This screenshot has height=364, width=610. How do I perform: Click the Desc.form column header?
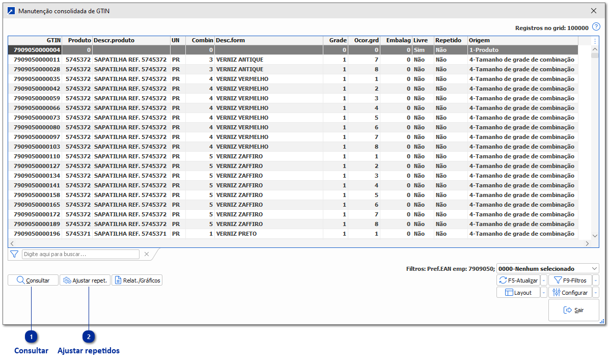(x=269, y=40)
